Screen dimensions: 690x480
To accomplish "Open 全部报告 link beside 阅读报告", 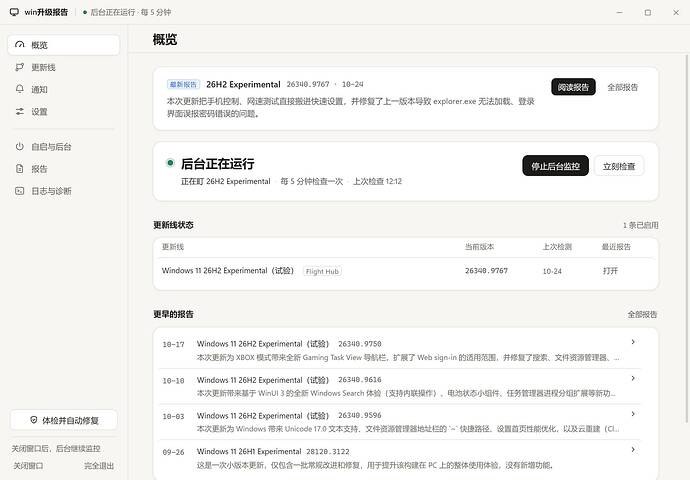I will pyautogui.click(x=623, y=87).
